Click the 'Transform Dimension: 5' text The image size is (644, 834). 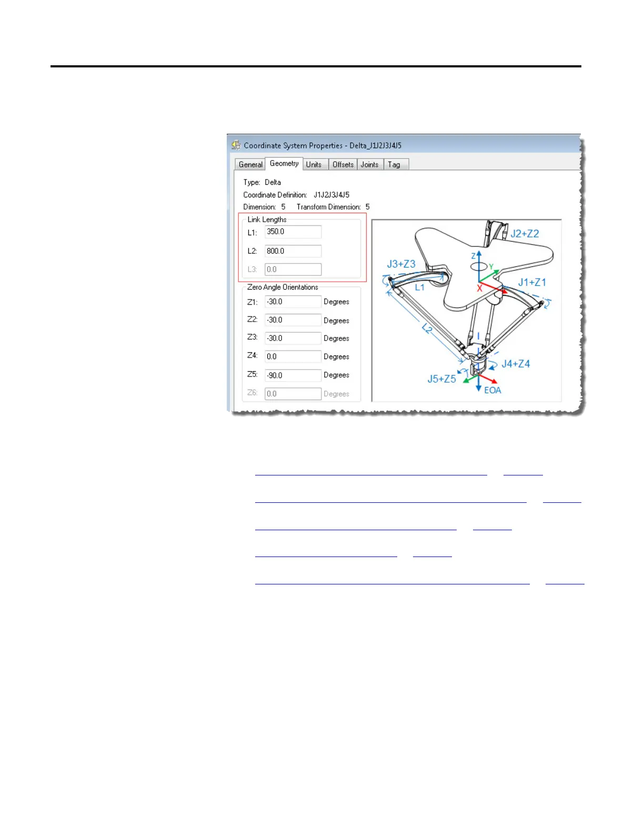pos(333,207)
